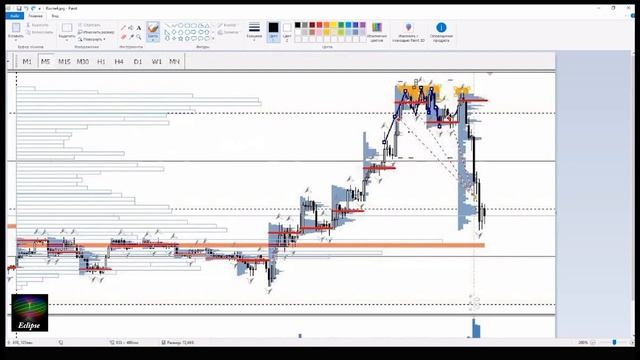This screenshot has height=360, width=640.
Task: Click the Select rectangle tool
Action: point(67,28)
